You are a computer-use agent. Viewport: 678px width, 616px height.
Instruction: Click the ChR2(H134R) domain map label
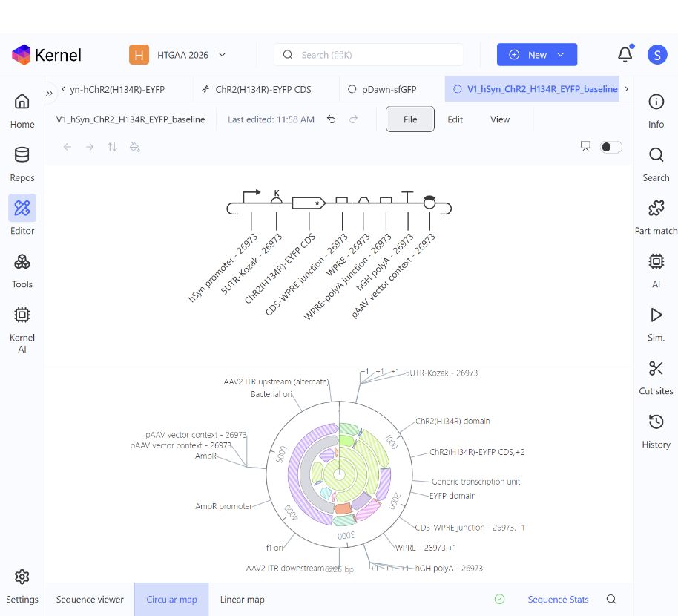[x=452, y=421]
